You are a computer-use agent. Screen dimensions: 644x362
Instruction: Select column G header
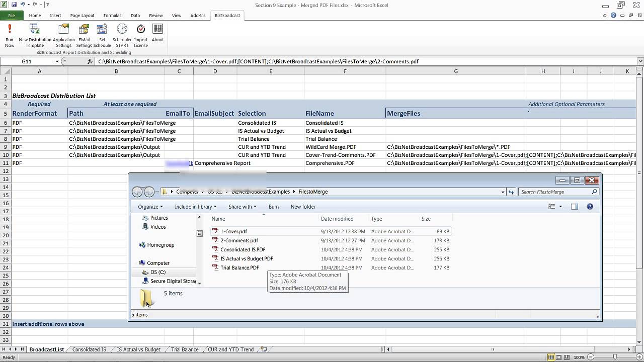[x=456, y=71]
